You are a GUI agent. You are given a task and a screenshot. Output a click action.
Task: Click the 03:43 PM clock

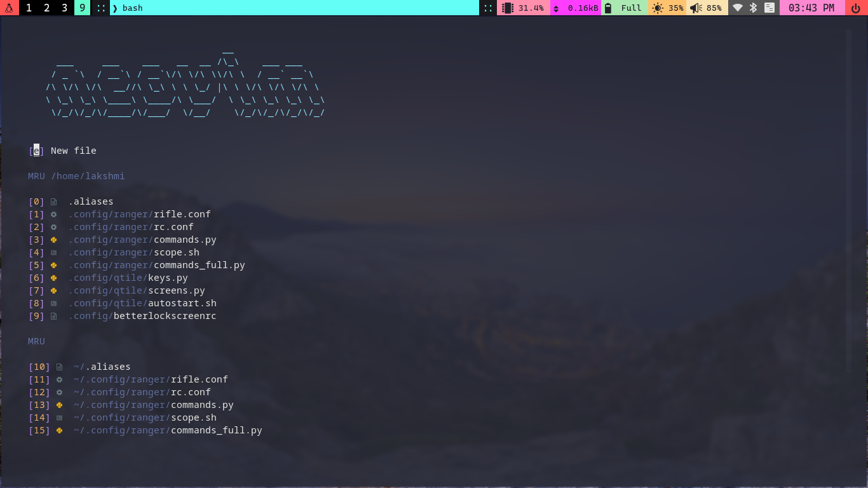click(x=811, y=8)
